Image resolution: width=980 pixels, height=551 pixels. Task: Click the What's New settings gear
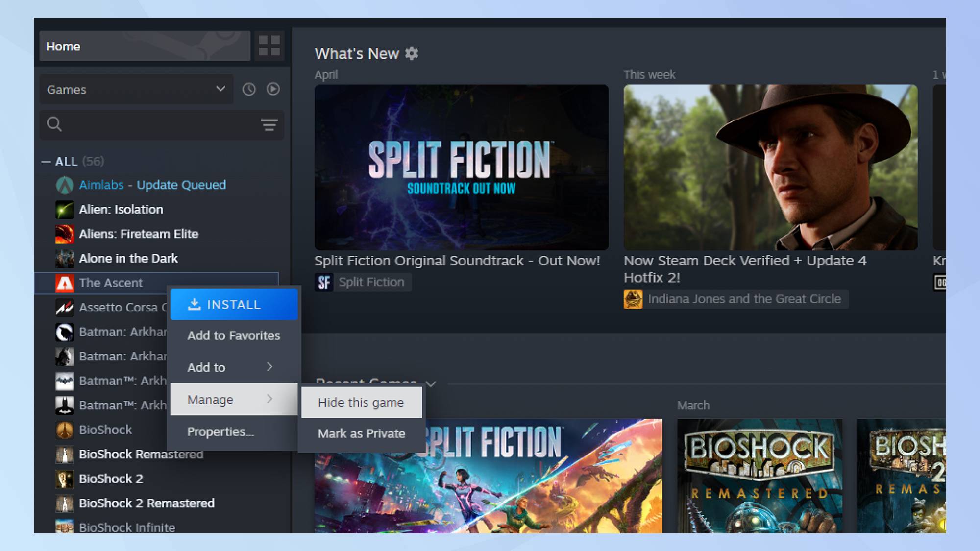coord(412,53)
